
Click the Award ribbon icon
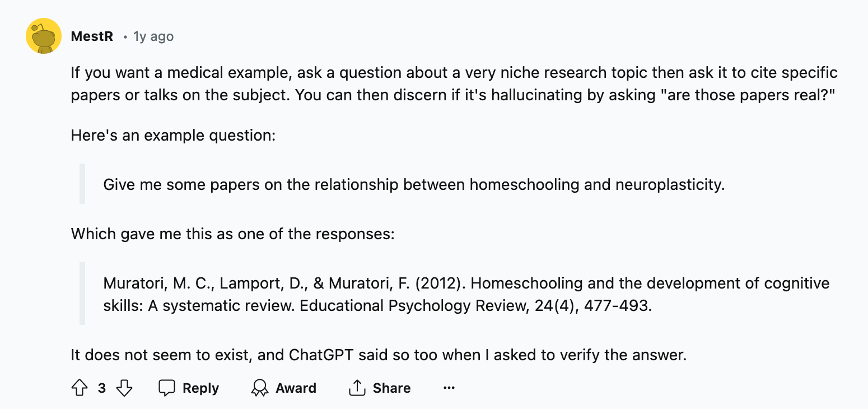[260, 388]
